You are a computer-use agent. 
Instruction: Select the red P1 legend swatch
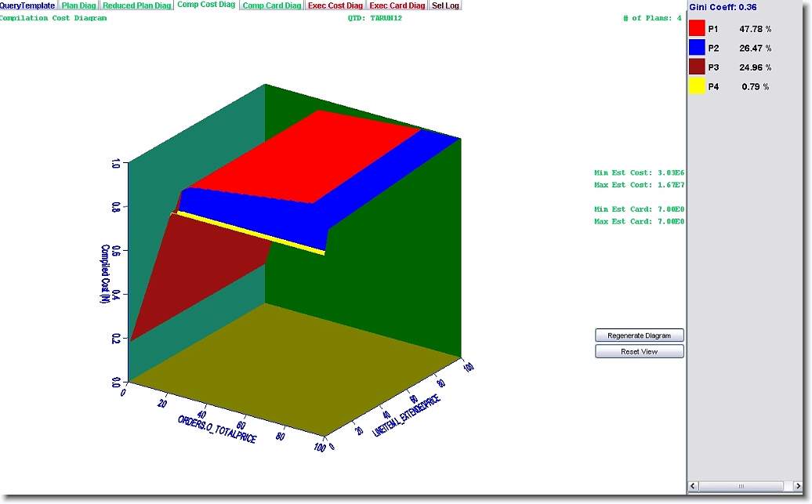(697, 29)
